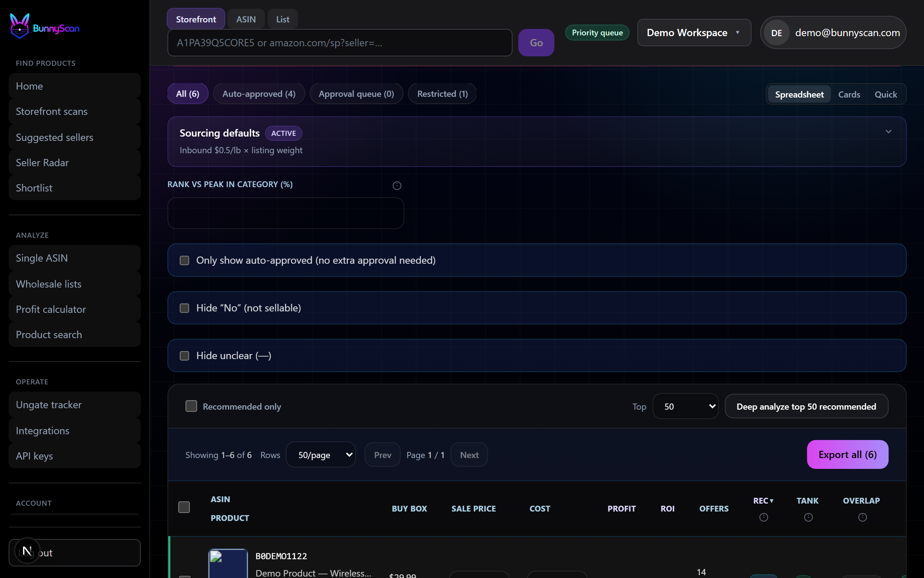
Task: Click the OFFERS column header
Action: (x=714, y=508)
